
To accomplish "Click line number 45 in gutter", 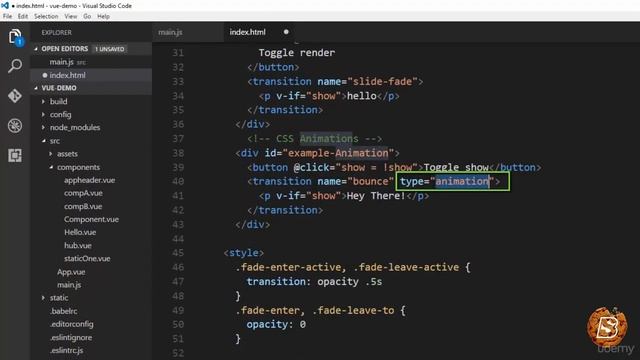I will (178, 253).
